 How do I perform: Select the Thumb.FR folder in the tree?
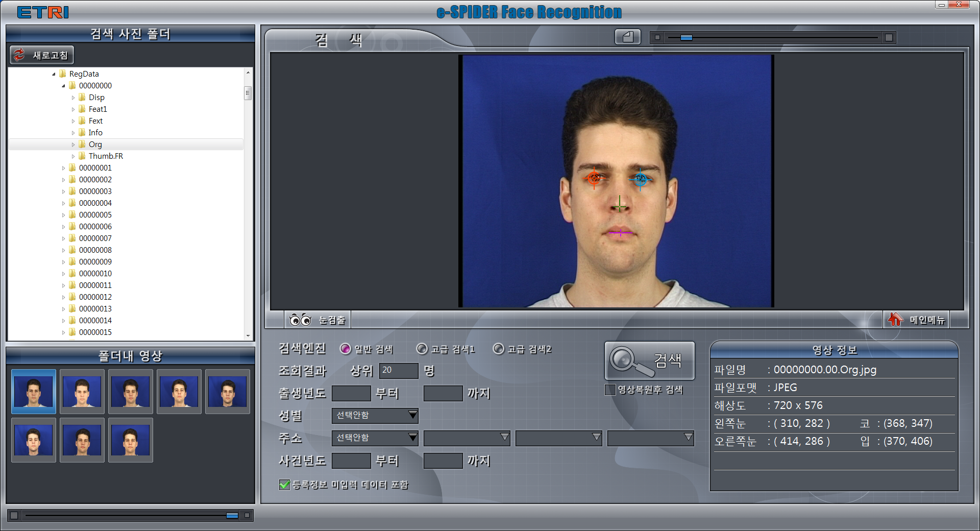pyautogui.click(x=105, y=156)
